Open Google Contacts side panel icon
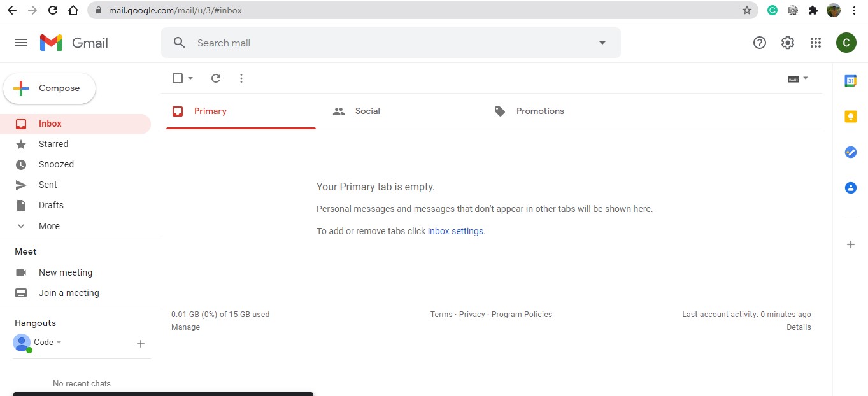Viewport: 868px width, 396px height. pyautogui.click(x=850, y=188)
